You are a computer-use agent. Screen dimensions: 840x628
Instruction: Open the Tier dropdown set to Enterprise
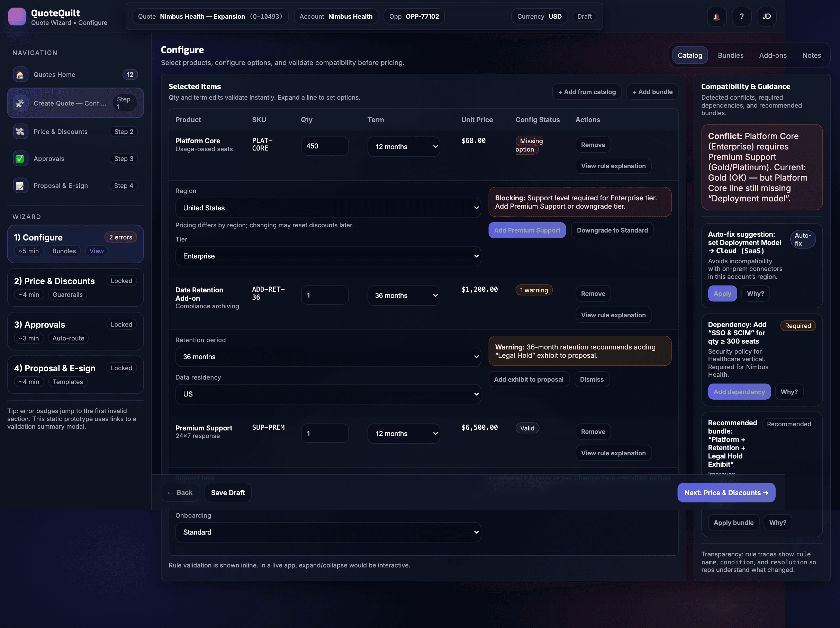(328, 256)
